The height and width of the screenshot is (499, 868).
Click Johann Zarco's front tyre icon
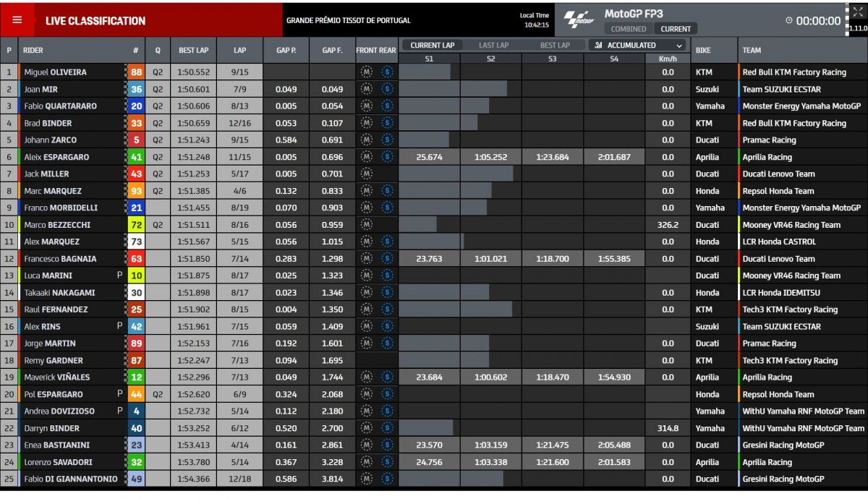click(366, 140)
